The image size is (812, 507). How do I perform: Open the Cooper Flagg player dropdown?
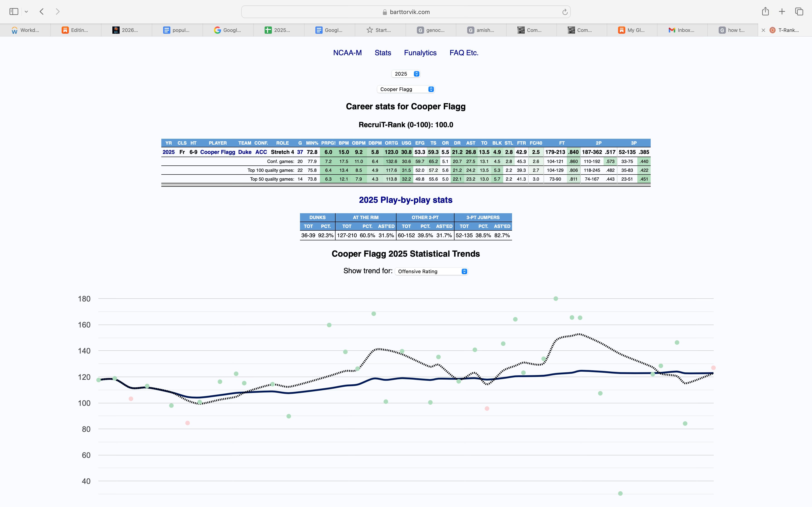coord(406,89)
